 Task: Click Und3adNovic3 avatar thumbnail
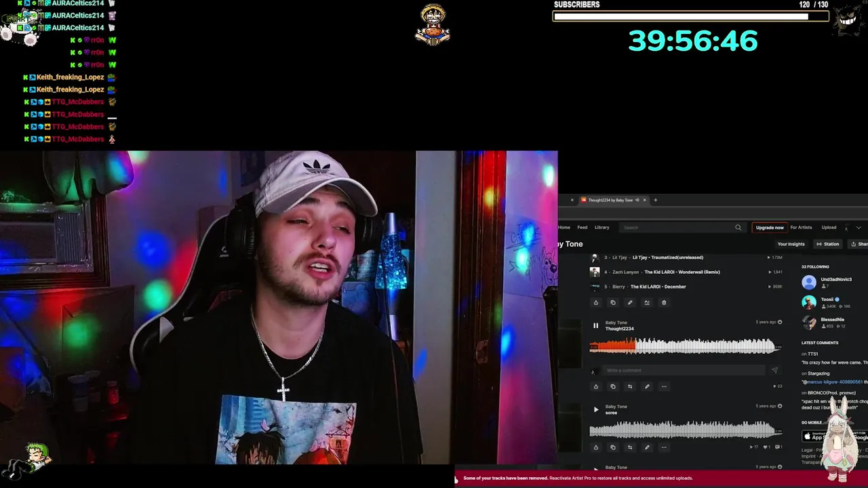click(x=809, y=282)
